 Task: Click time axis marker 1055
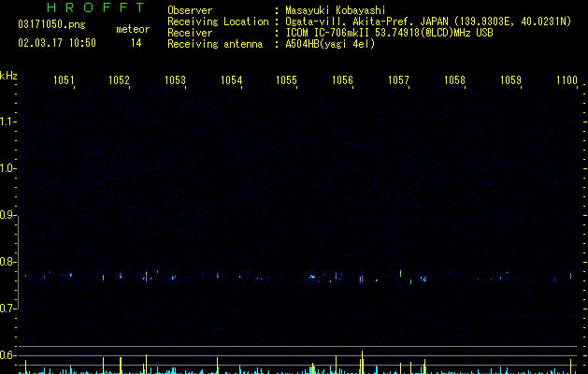[x=286, y=80]
